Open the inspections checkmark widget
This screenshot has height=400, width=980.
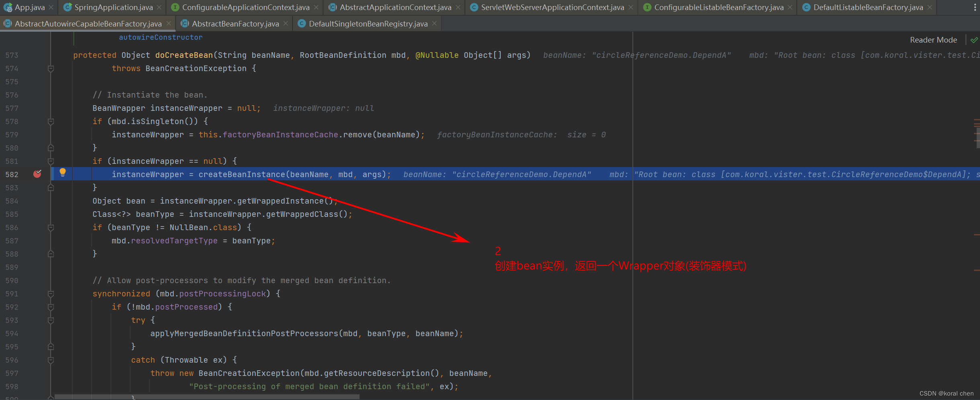point(974,40)
